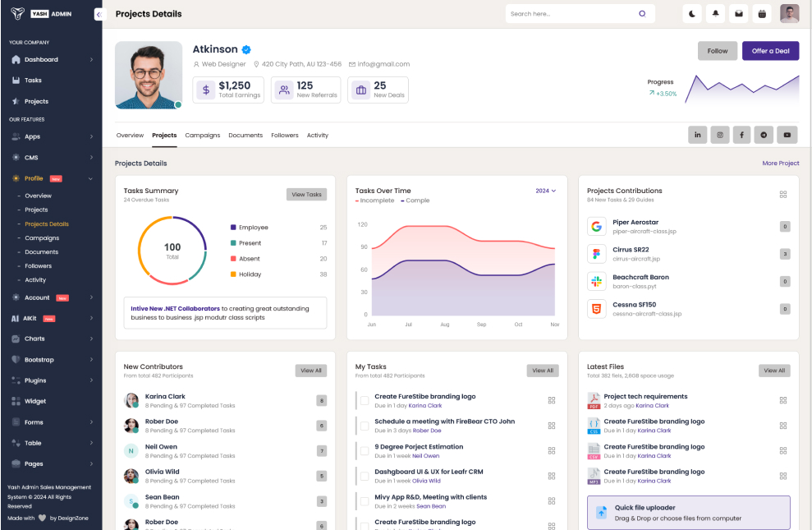Expand the Charts sidebar menu
Screen dimensions: 812x530
coord(52,339)
